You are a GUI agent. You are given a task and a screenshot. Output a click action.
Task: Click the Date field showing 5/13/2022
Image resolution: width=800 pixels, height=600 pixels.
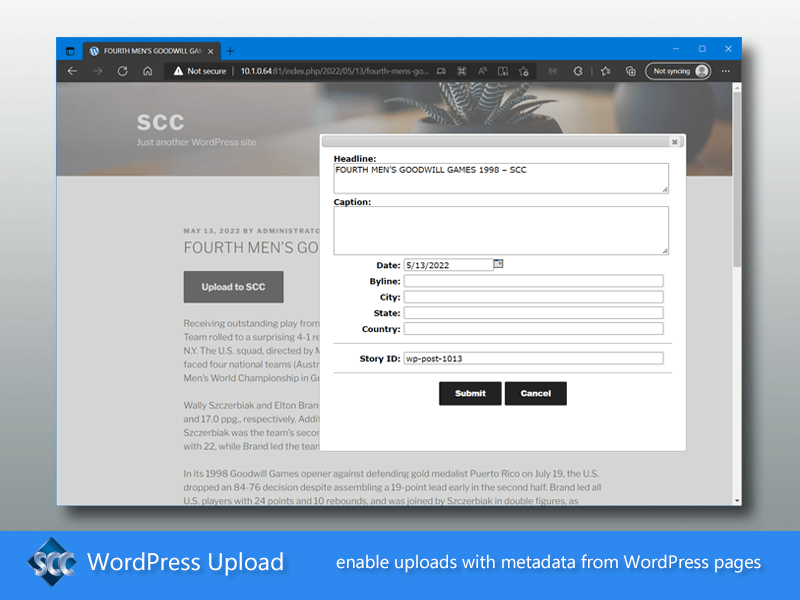click(448, 265)
